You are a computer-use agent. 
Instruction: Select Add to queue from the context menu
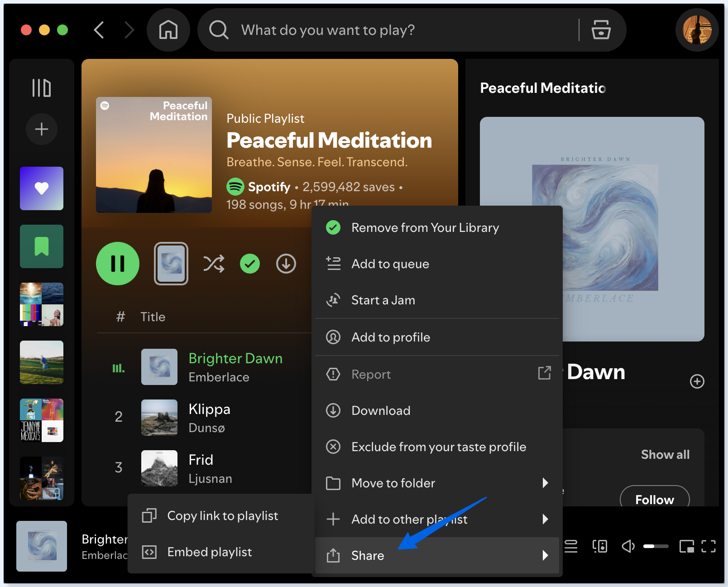(x=390, y=264)
